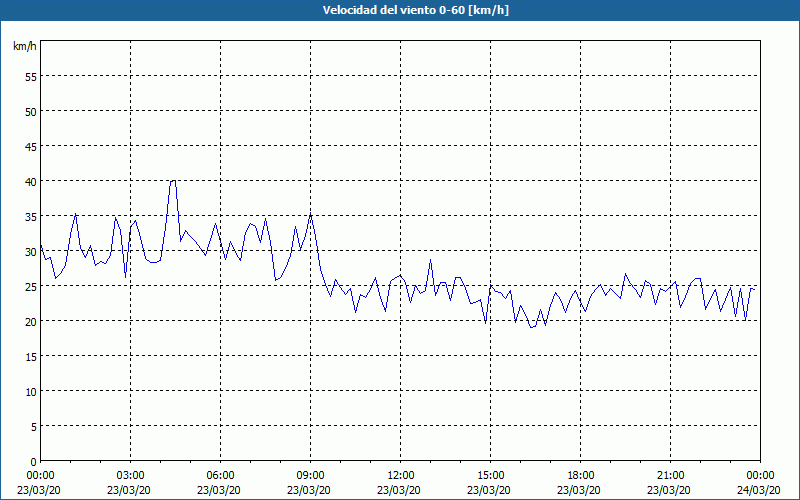The image size is (800, 500).
Task: Select the '15' y-axis label
Action: (31, 356)
